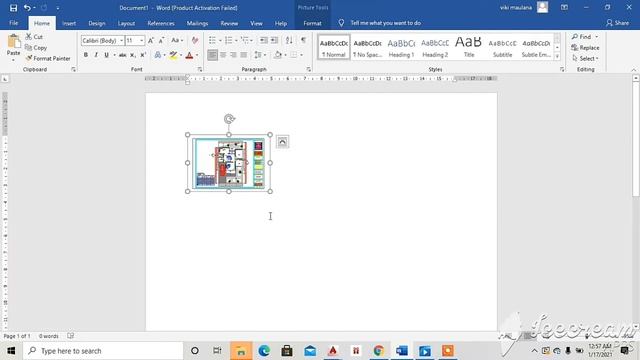
Task: Align text right
Action: 233,55
